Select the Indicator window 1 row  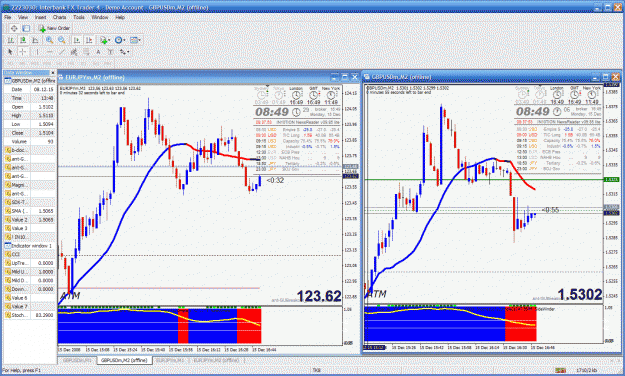click(x=29, y=246)
